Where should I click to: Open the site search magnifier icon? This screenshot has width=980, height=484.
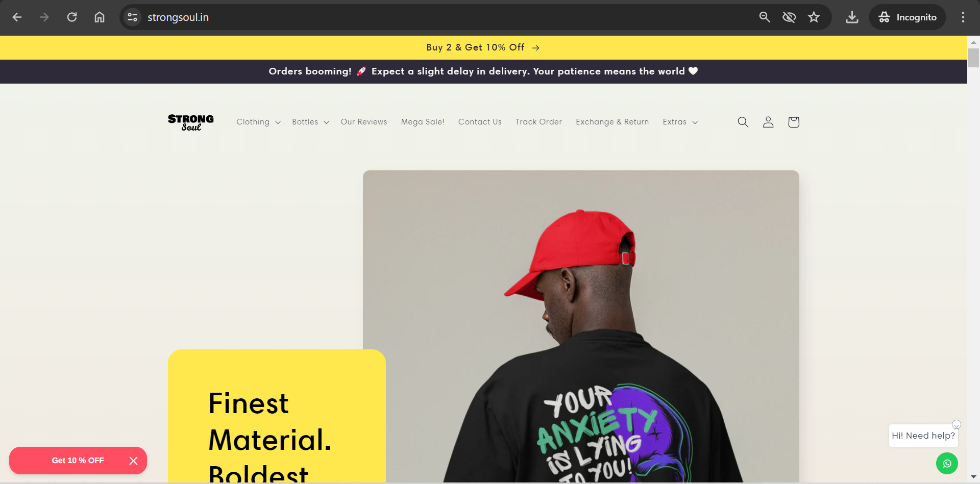click(x=743, y=122)
